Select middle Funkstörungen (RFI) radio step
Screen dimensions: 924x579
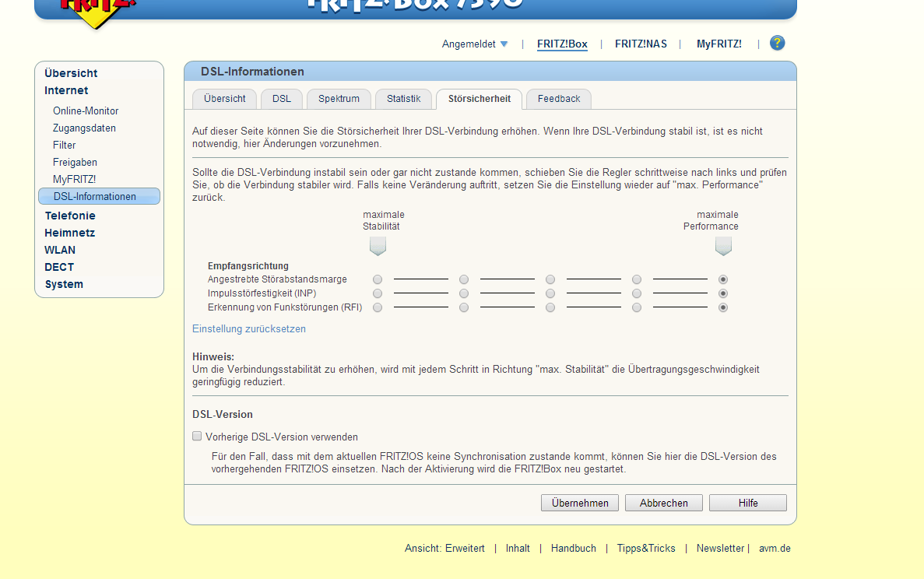550,307
